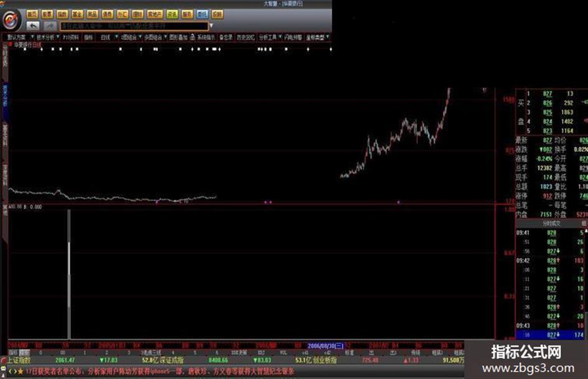Open the 外汇 forex section
588x379 pixels.
[122, 14]
